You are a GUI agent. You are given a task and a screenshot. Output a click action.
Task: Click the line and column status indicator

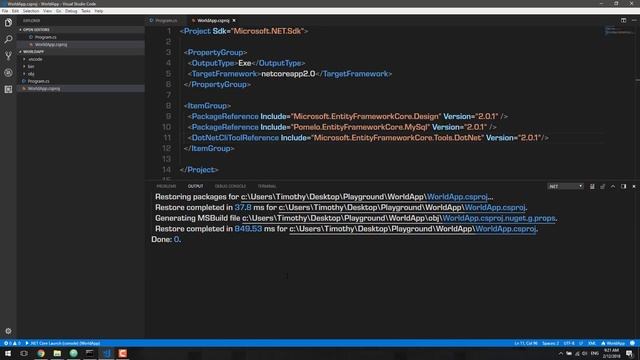tap(526, 343)
